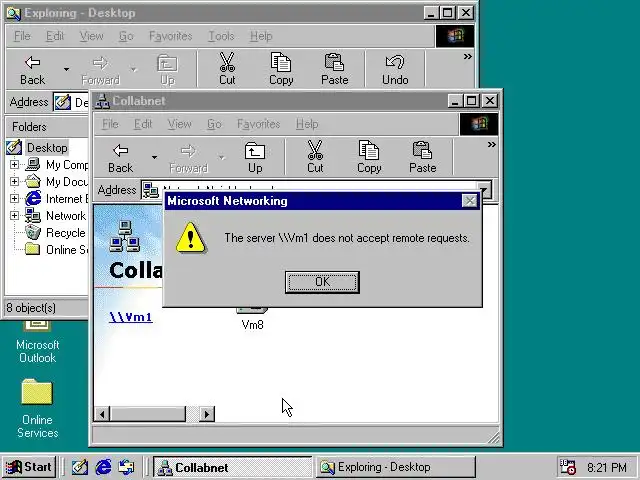Click the \\Vm1 link in Collabnet
Image resolution: width=640 pixels, height=480 pixels.
pyautogui.click(x=131, y=317)
